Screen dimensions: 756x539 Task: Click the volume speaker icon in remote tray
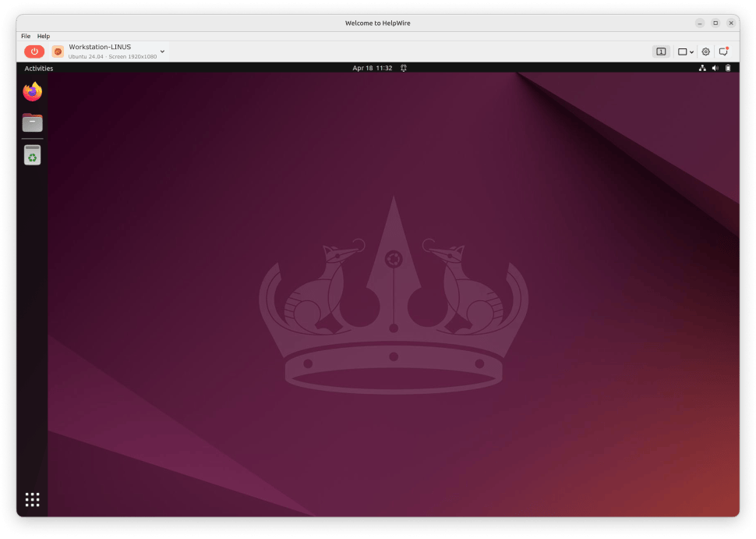715,68
